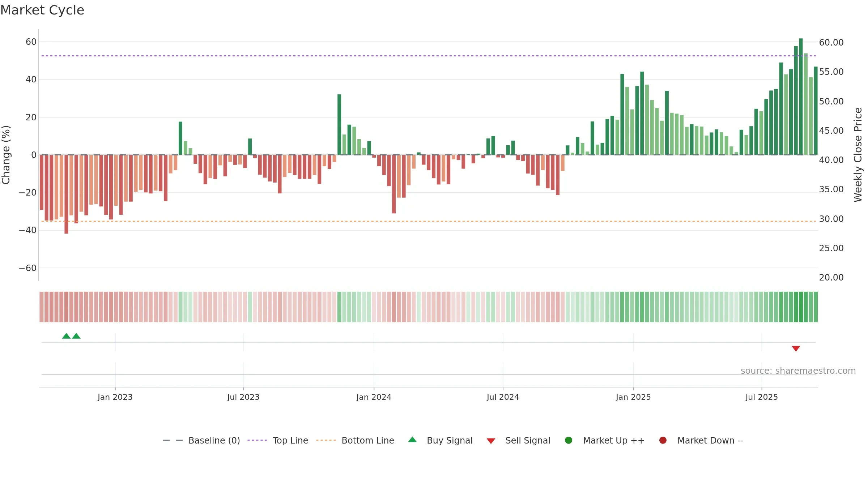Click the lowest red bar below −40 percent
The width and height of the screenshot is (868, 488).
click(x=66, y=194)
